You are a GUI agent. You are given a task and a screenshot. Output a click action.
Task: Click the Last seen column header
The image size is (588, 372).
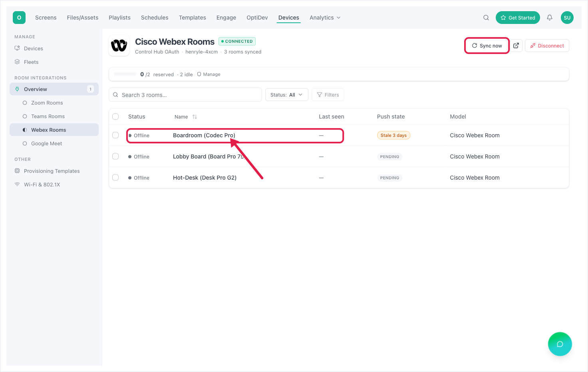[x=331, y=117]
